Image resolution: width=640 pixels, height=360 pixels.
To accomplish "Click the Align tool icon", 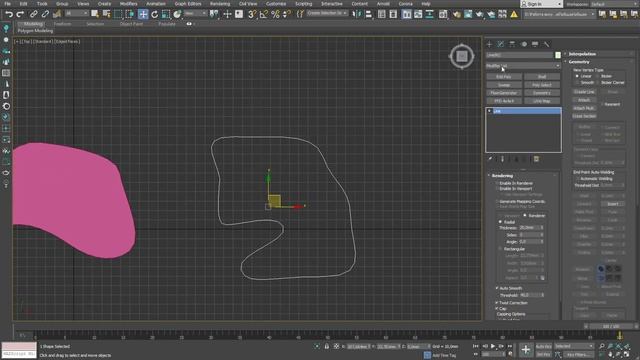I will 369,14.
